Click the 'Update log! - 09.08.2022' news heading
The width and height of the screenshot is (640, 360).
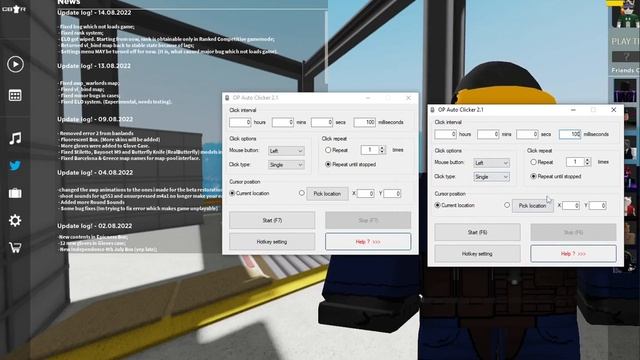(x=95, y=119)
